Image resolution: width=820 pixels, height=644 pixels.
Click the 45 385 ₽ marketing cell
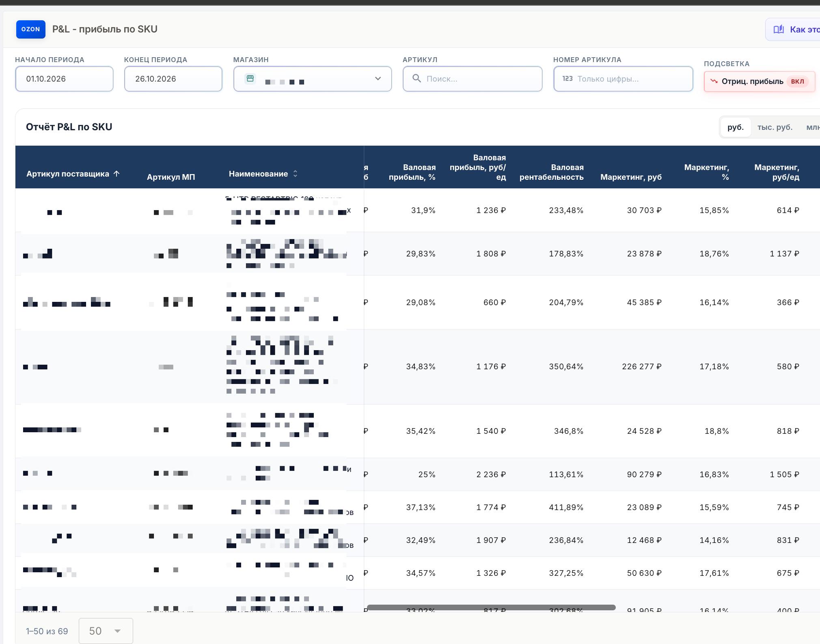pos(644,302)
